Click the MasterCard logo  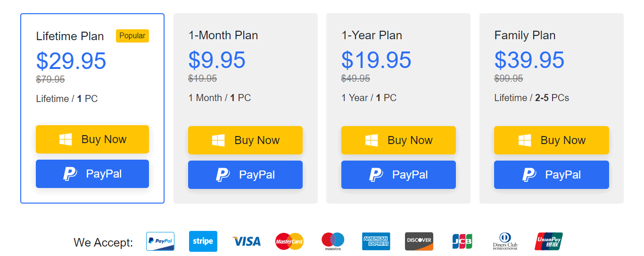(x=289, y=241)
